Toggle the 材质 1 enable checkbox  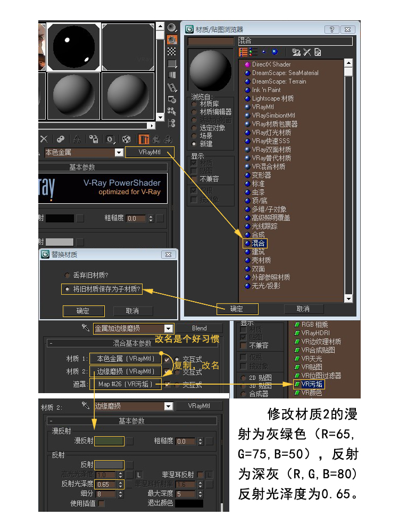pyautogui.click(x=167, y=359)
